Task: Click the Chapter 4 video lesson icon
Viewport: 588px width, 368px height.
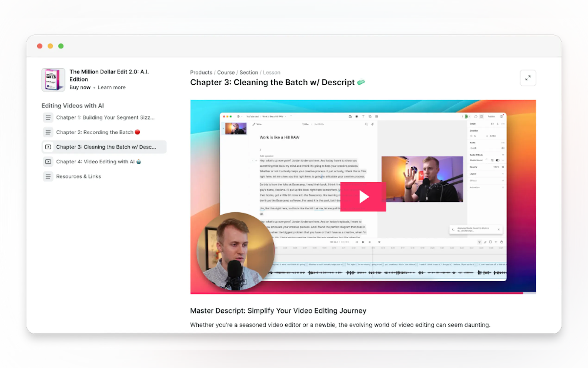Action: click(48, 162)
